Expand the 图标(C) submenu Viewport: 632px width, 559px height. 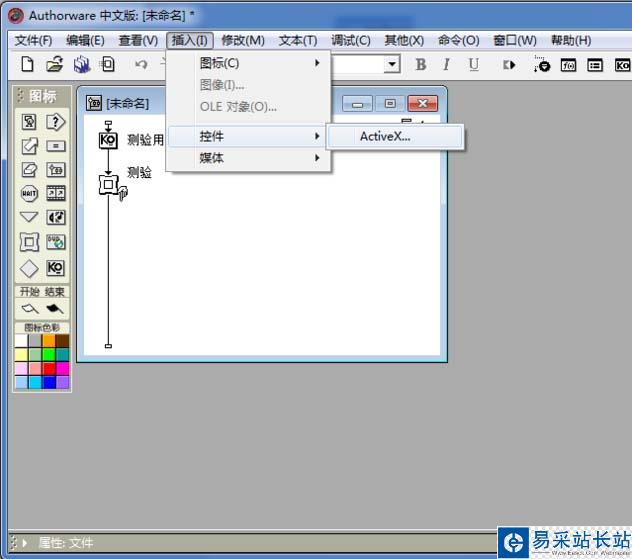(248, 63)
